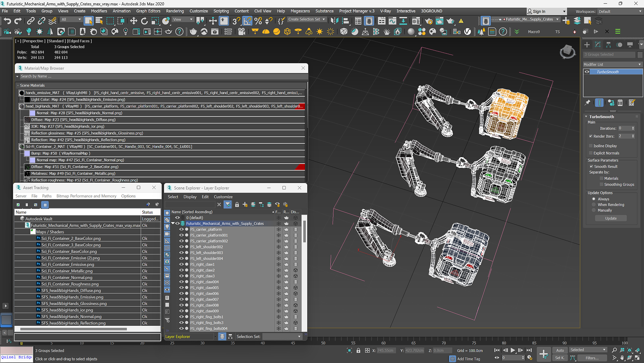This screenshot has width=644, height=363.
Task: Collapse Scene Materials section arrow
Action: [x=18, y=85]
